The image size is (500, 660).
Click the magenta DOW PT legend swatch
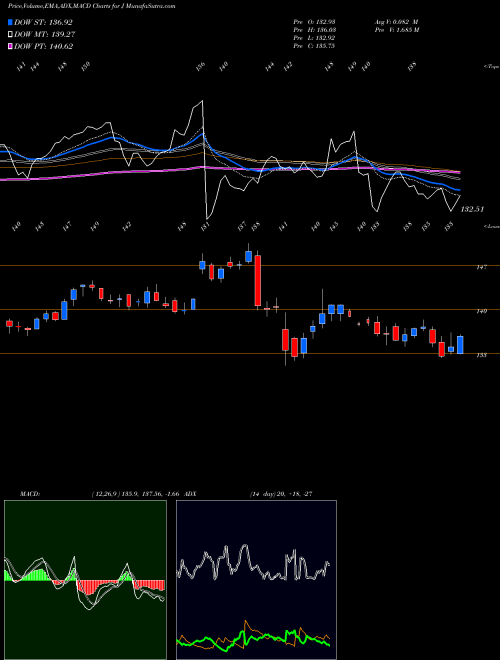pos(10,46)
